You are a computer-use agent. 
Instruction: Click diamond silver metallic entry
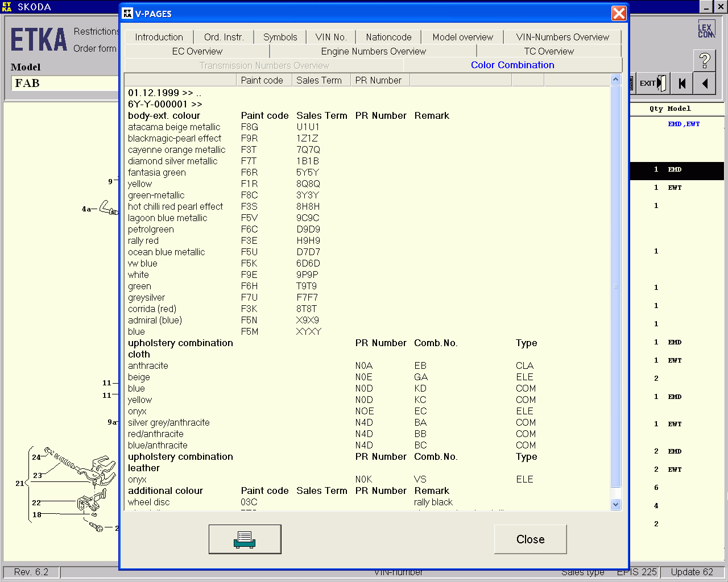click(173, 161)
